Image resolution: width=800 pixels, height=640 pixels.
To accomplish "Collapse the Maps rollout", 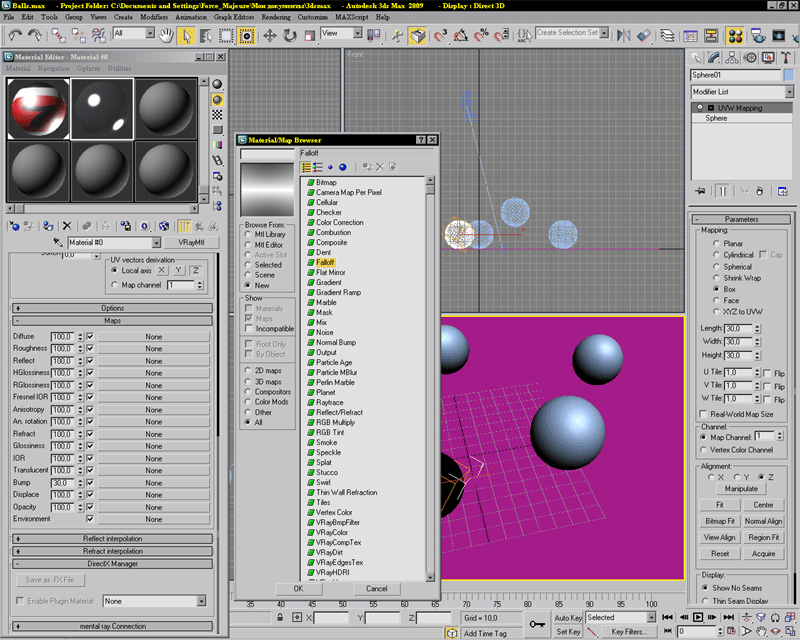I will click(112, 321).
